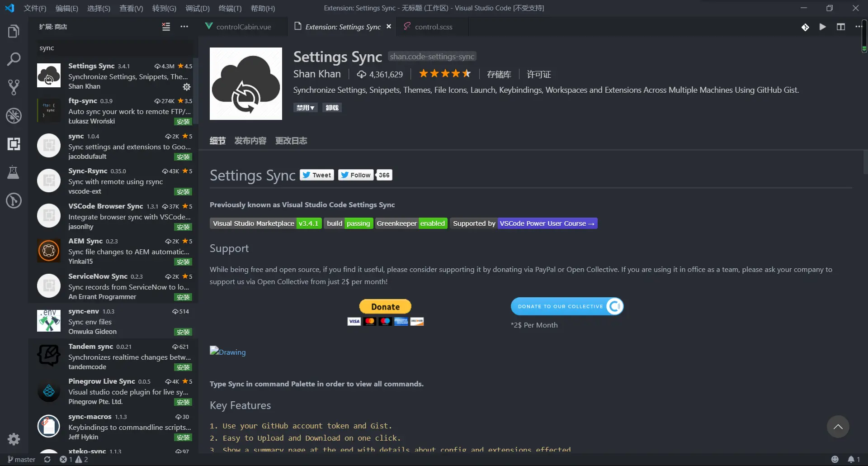This screenshot has width=868, height=466.
Task: Split the editor to the right
Action: (x=841, y=27)
